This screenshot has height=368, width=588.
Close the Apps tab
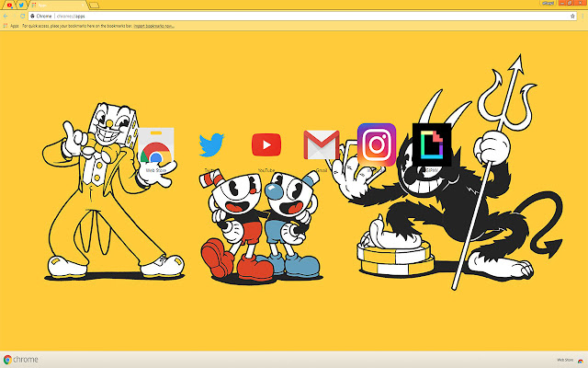pos(83,5)
